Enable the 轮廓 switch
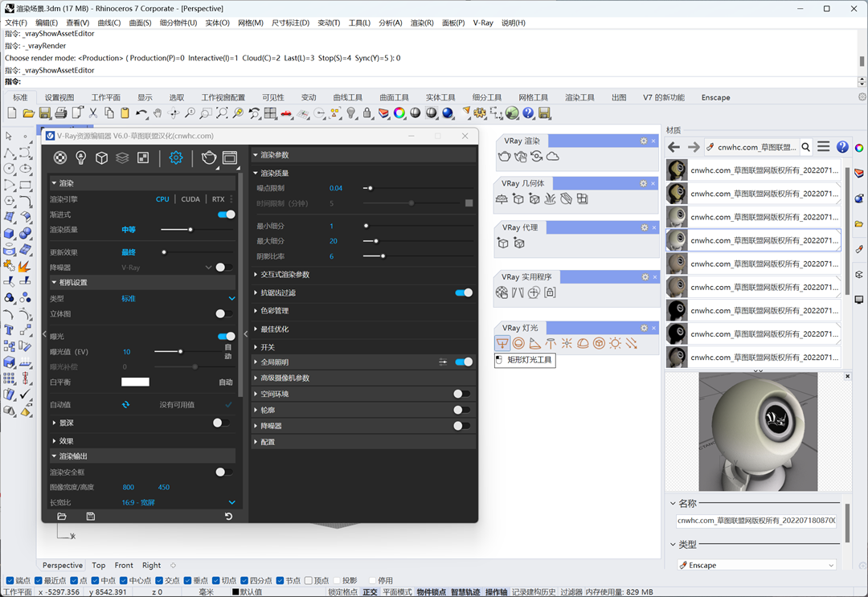 (x=462, y=410)
